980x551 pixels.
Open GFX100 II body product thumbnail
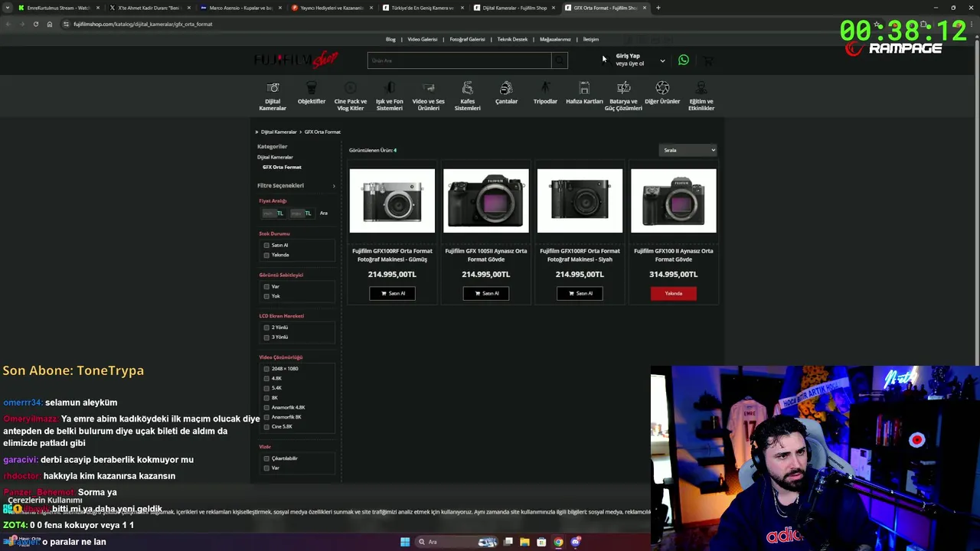pyautogui.click(x=674, y=201)
